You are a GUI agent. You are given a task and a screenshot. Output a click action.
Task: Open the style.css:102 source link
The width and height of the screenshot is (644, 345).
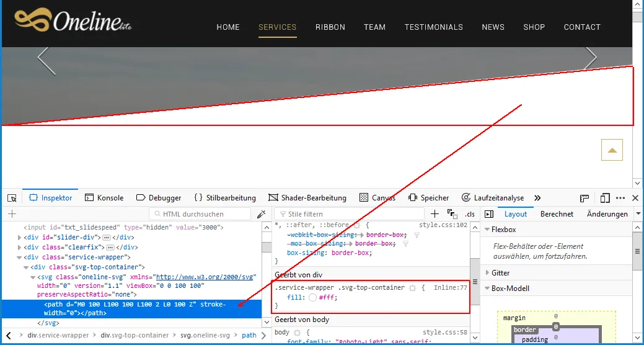coord(443,225)
